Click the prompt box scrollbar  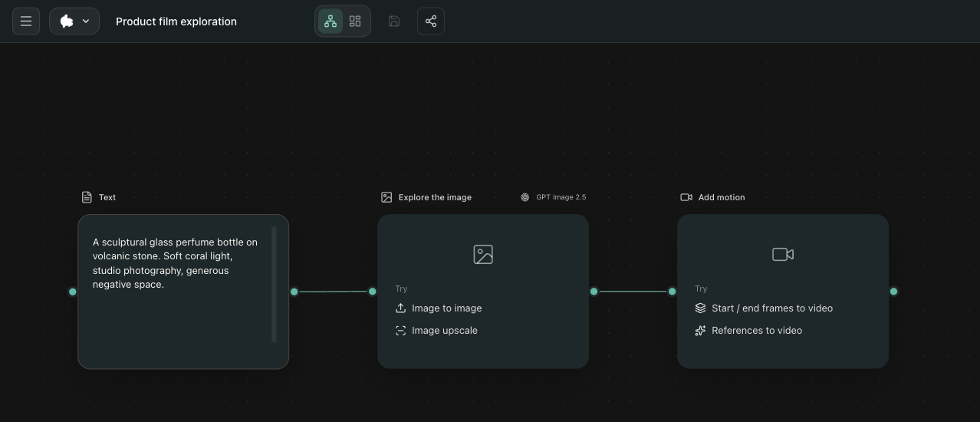(x=274, y=285)
